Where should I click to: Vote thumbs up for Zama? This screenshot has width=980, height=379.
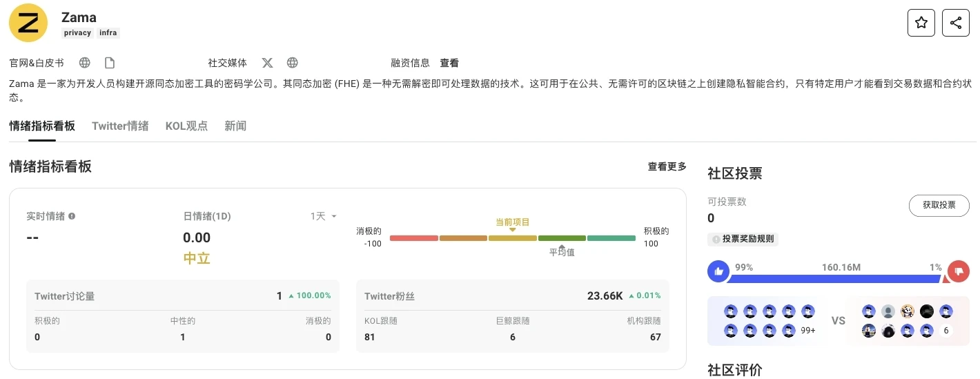(718, 271)
